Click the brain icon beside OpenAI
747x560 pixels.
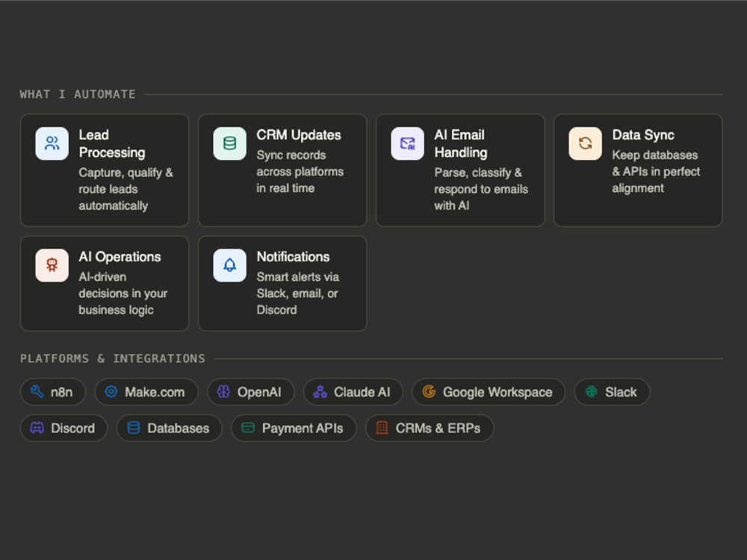[223, 392]
